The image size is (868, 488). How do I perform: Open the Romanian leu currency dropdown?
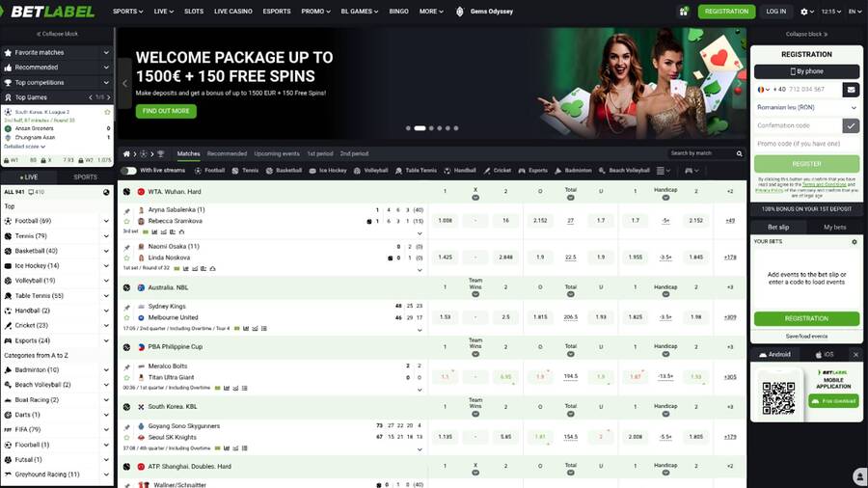coord(806,107)
